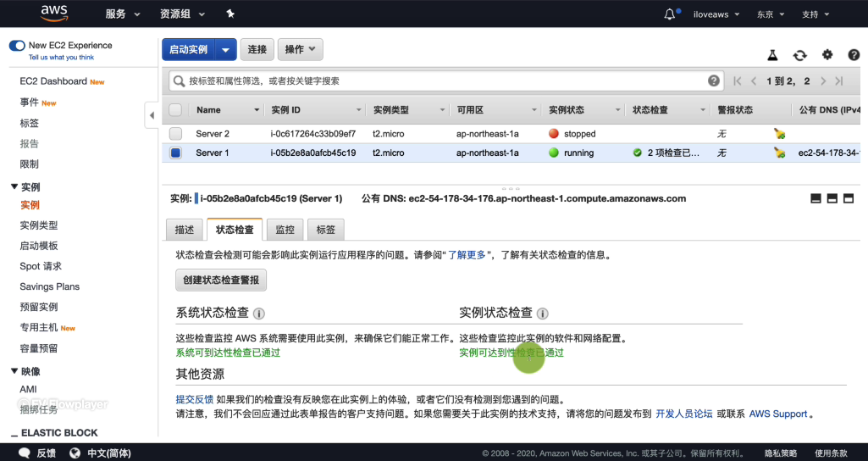Click the red stopped status dot

pos(554,134)
